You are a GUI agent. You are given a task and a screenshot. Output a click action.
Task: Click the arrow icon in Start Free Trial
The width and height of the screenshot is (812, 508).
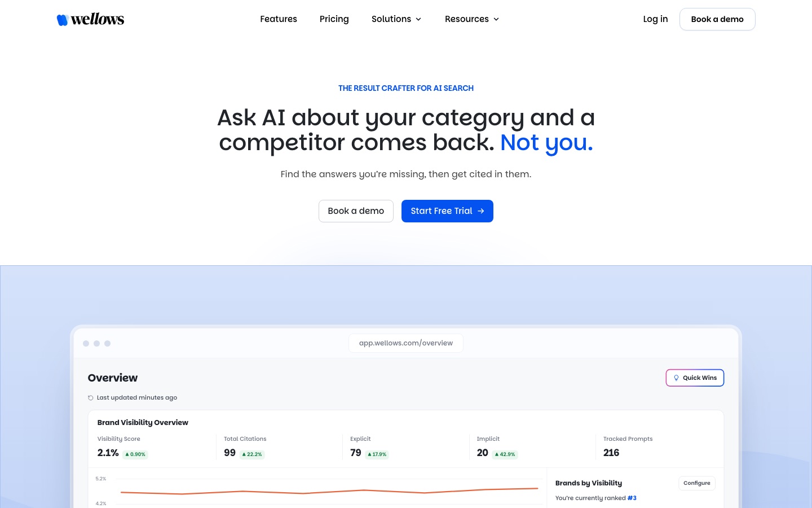pyautogui.click(x=481, y=211)
